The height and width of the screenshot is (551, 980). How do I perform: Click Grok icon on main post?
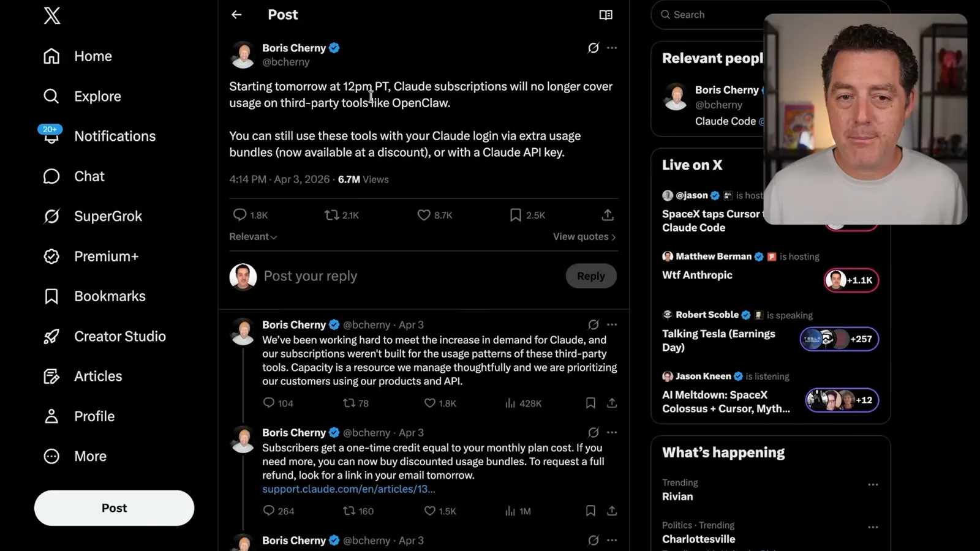(x=593, y=48)
